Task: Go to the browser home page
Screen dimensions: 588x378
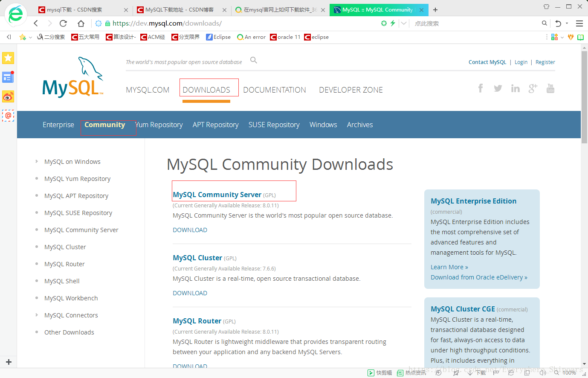Action: (81, 23)
